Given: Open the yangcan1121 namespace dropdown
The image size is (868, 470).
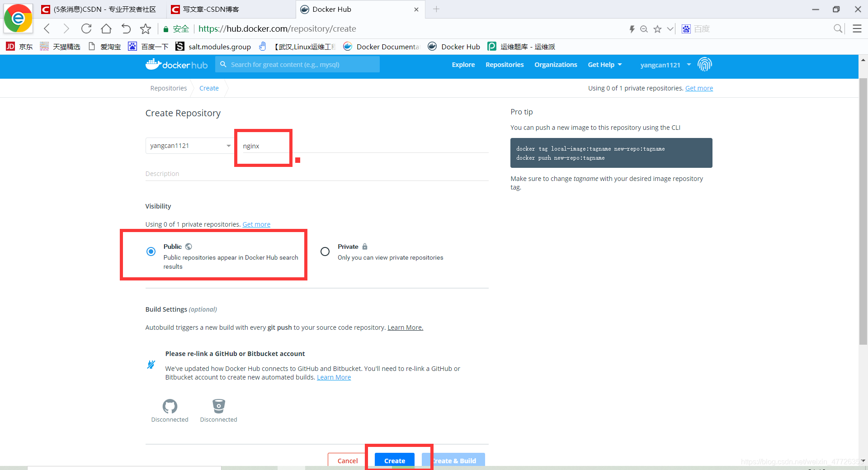Looking at the screenshot, I should [189, 146].
